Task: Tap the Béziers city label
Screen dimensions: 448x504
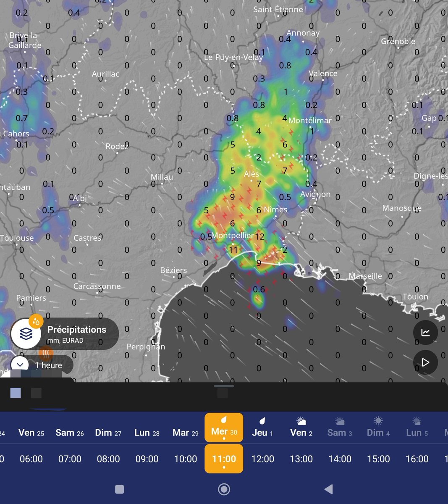Action: (x=173, y=270)
